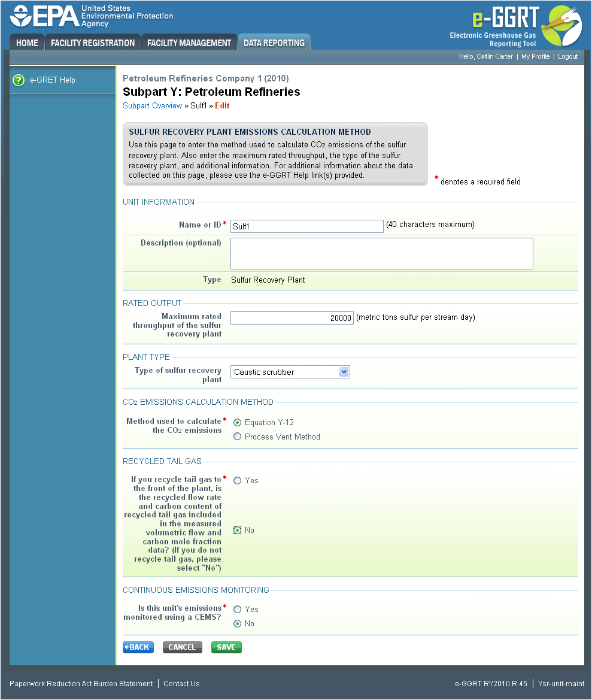Screen dimensions: 592x700
Task: Open the Paperwork Reduction Act Burden Statement
Action: coord(81,683)
